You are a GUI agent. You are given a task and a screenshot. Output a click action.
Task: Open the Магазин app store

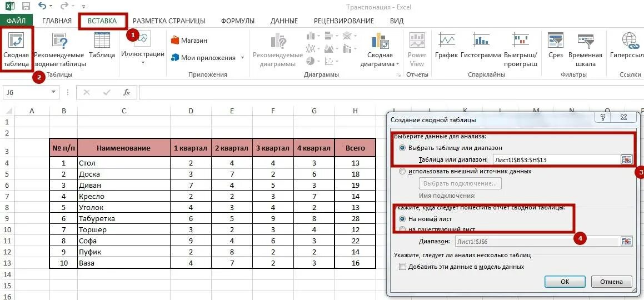pyautogui.click(x=189, y=41)
